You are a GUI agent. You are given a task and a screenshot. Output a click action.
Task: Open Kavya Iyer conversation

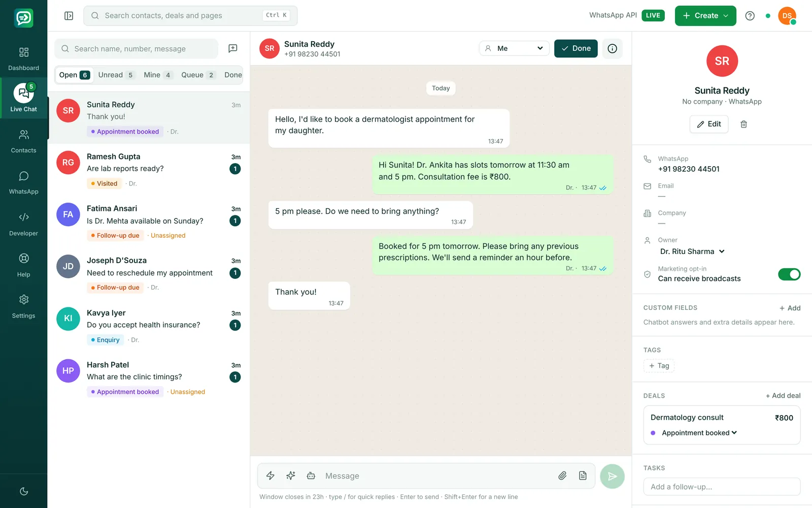(x=149, y=326)
